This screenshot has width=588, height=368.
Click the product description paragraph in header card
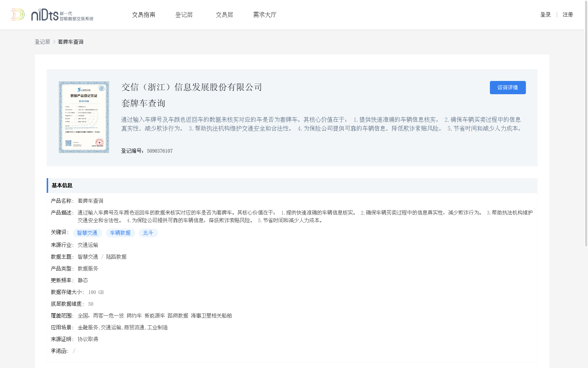(322, 124)
